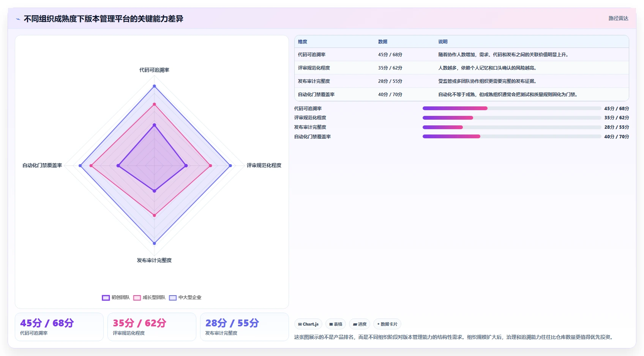Click 中大型企业 data point on 发布审计完整度 axis
Viewport: 644px width, 356px height.
pyautogui.click(x=154, y=243)
